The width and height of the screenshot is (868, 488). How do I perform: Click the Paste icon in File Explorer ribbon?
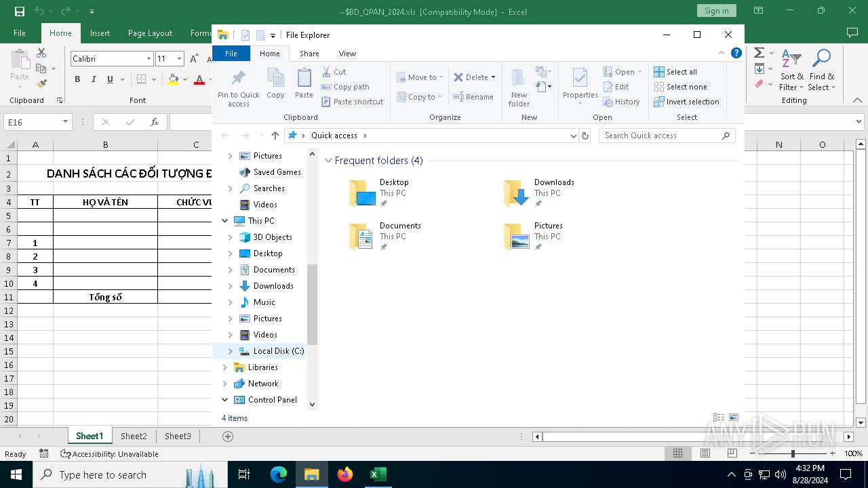click(x=304, y=78)
